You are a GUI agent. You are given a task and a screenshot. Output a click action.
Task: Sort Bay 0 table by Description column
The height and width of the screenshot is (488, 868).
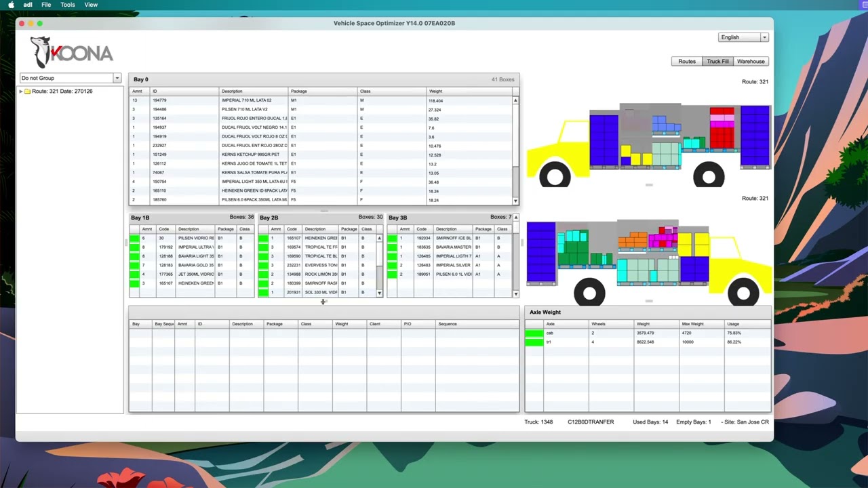pos(254,91)
